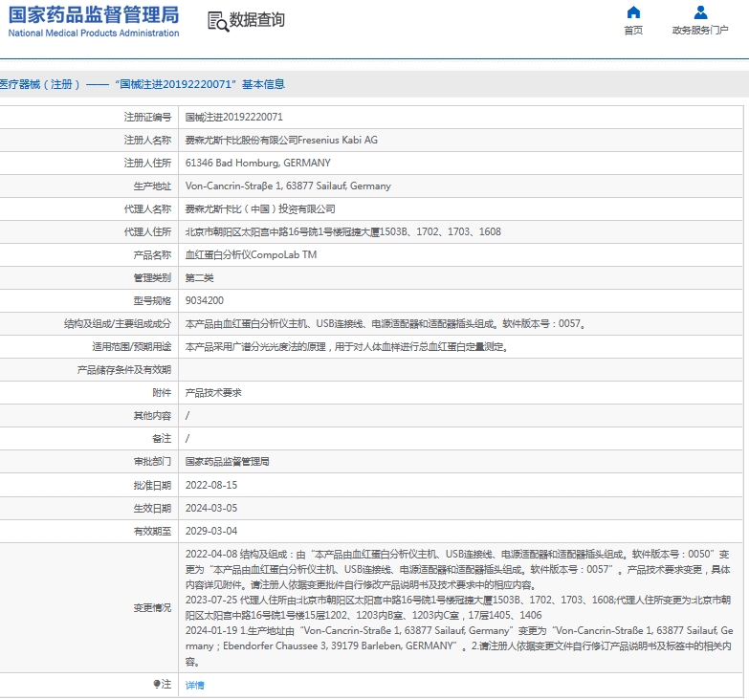Click the 其他内容 row label

click(x=152, y=416)
